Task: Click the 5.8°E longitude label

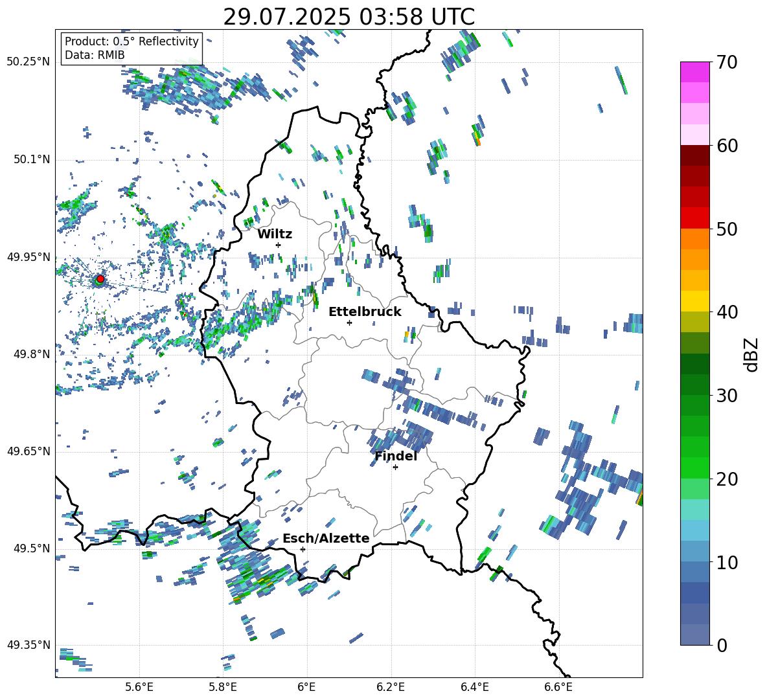Action: tap(223, 687)
